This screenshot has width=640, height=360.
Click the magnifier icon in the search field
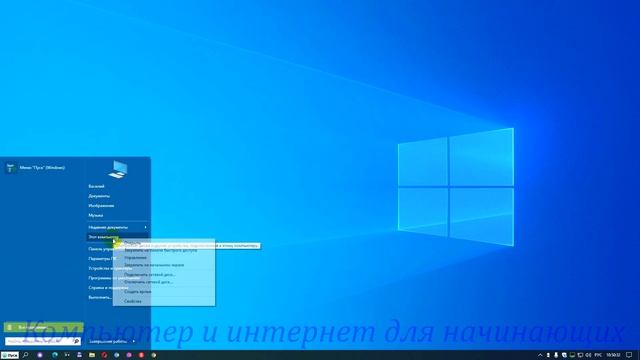tap(76, 341)
